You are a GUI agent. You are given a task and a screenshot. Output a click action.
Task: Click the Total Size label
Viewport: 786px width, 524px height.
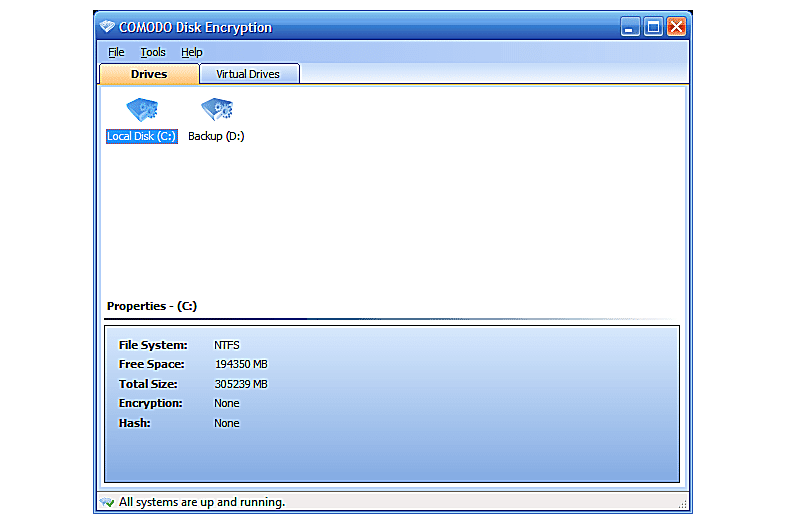pyautogui.click(x=148, y=384)
